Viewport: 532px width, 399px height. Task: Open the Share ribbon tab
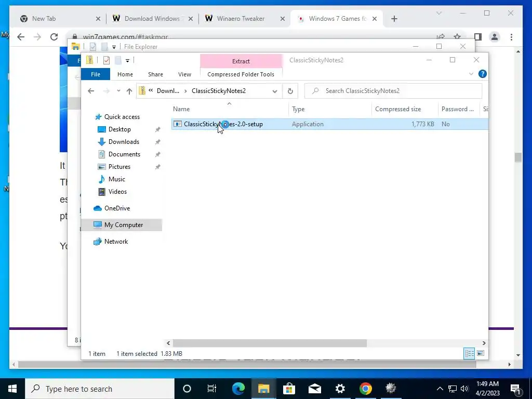[x=155, y=74]
